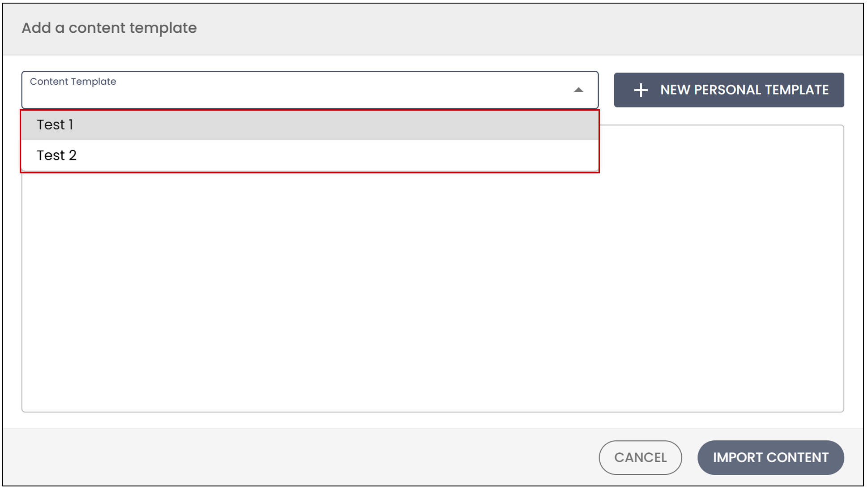Image resolution: width=868 pixels, height=490 pixels.
Task: Create a new personal template
Action: point(729,90)
